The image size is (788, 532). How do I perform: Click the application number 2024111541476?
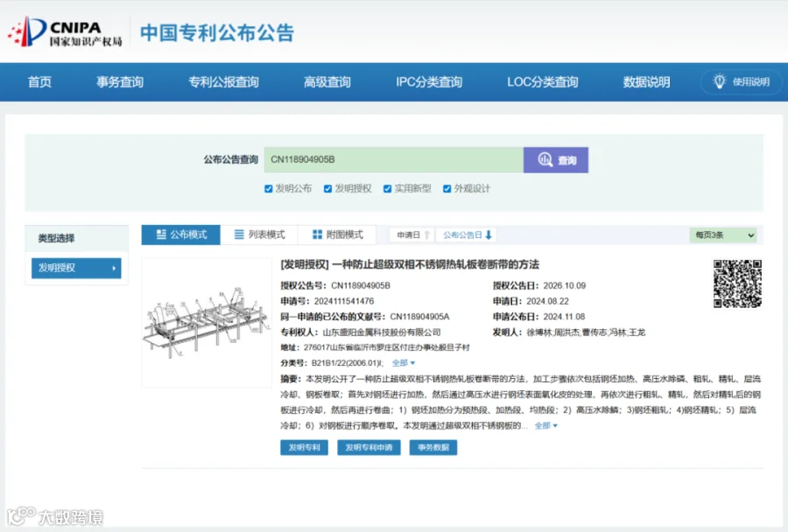(x=344, y=301)
